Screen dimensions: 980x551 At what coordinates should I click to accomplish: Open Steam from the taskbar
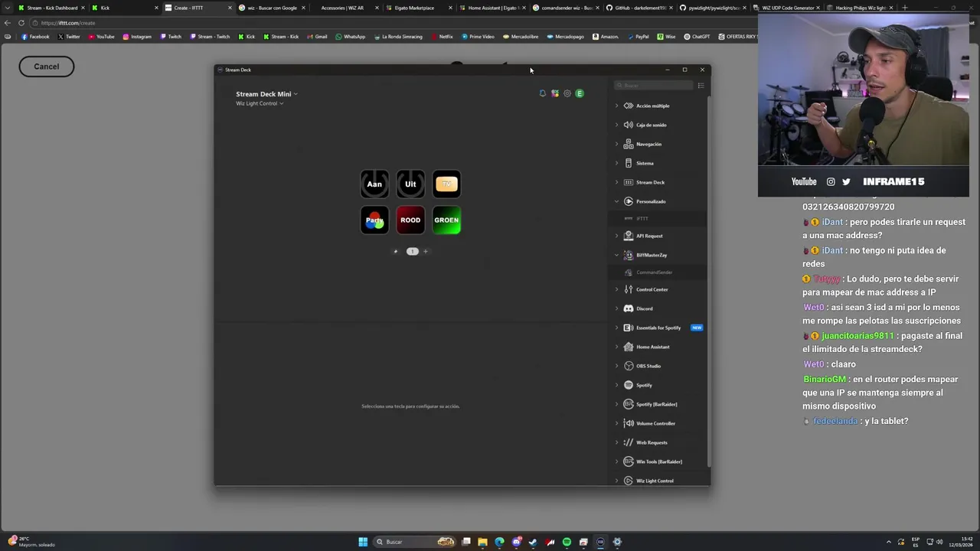point(533,542)
